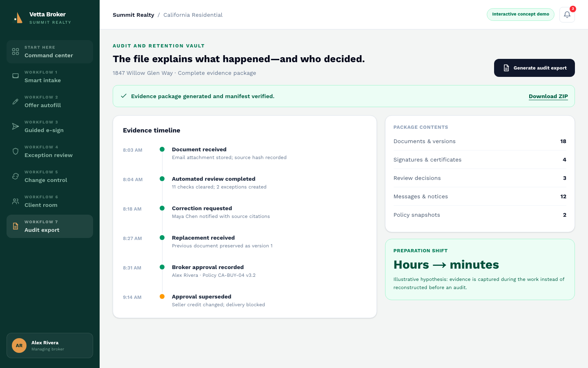The width and height of the screenshot is (588, 368).
Task: Click the '1847 Willow Glen Way' address text
Action: (x=143, y=73)
